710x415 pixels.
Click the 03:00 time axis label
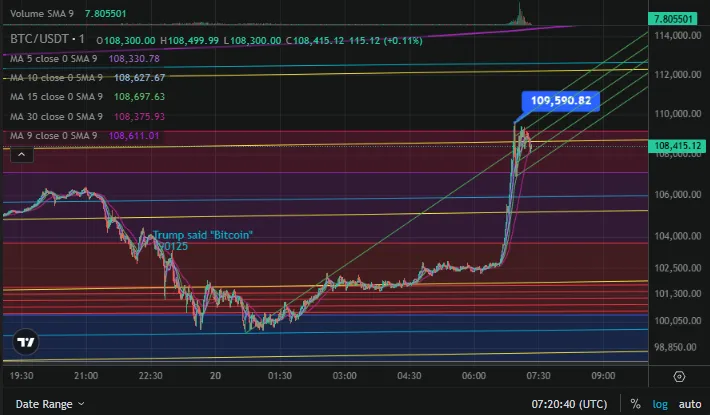[344, 376]
